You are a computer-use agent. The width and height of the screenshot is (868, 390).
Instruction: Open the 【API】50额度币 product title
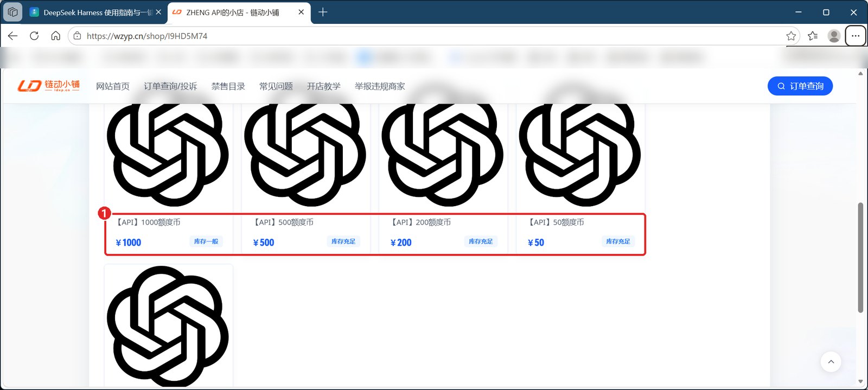(x=557, y=222)
